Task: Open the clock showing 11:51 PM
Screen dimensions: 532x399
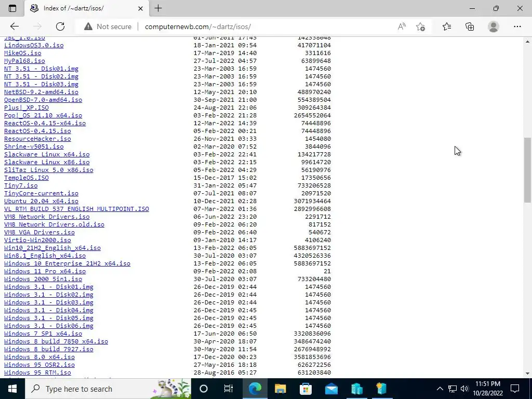Action: 488,389
